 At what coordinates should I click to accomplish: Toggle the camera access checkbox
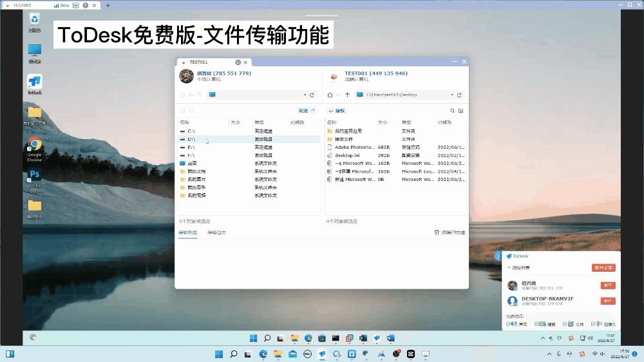point(593,324)
